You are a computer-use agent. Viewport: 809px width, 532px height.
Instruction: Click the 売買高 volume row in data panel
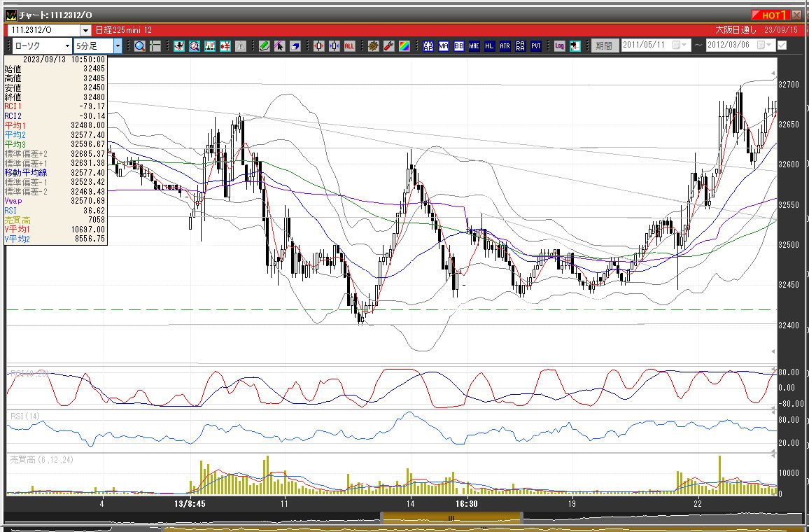55,220
